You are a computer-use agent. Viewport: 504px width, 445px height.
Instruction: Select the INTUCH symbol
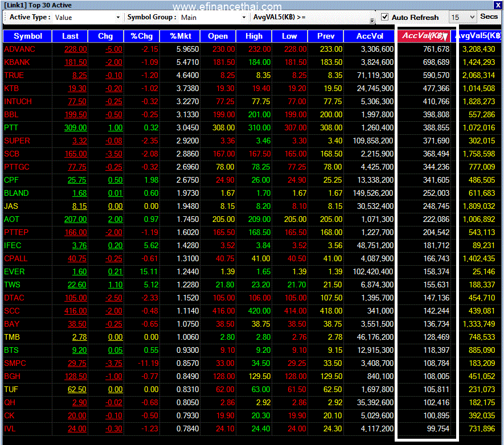[x=18, y=101]
